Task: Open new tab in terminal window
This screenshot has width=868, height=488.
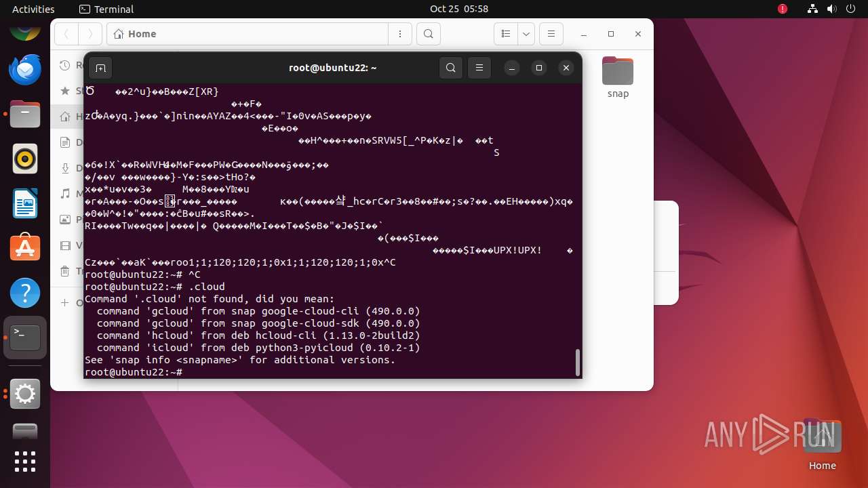Action: click(x=100, y=68)
